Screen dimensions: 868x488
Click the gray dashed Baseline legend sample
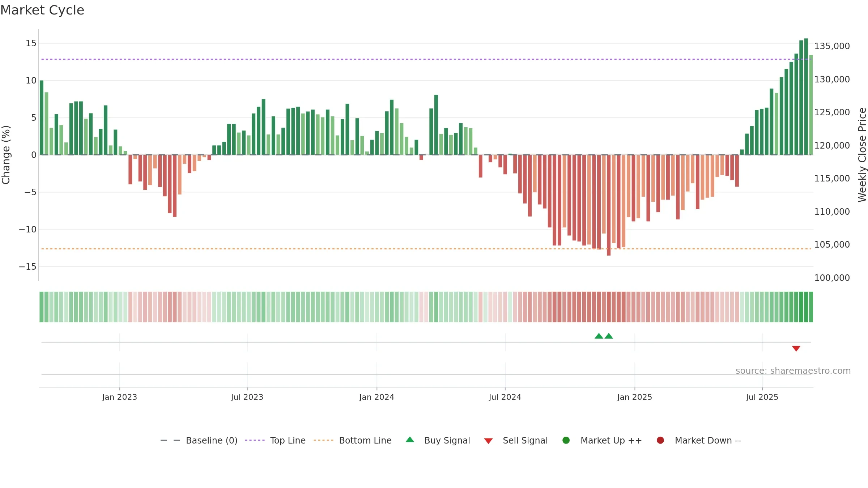170,440
